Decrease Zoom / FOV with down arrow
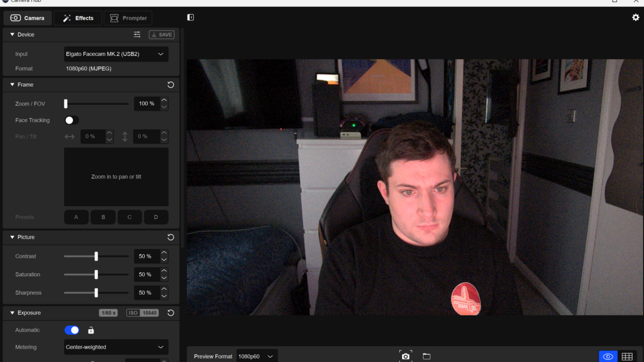This screenshot has height=362, width=644. click(164, 107)
